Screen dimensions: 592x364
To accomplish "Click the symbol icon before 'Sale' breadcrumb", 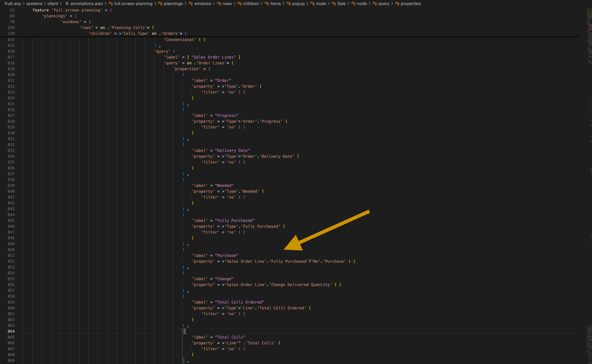I will pyautogui.click(x=333, y=4).
